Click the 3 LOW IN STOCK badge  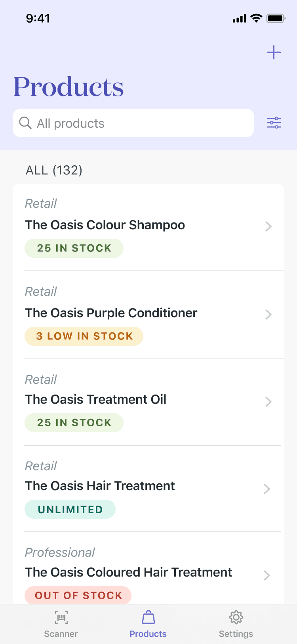pyautogui.click(x=84, y=336)
